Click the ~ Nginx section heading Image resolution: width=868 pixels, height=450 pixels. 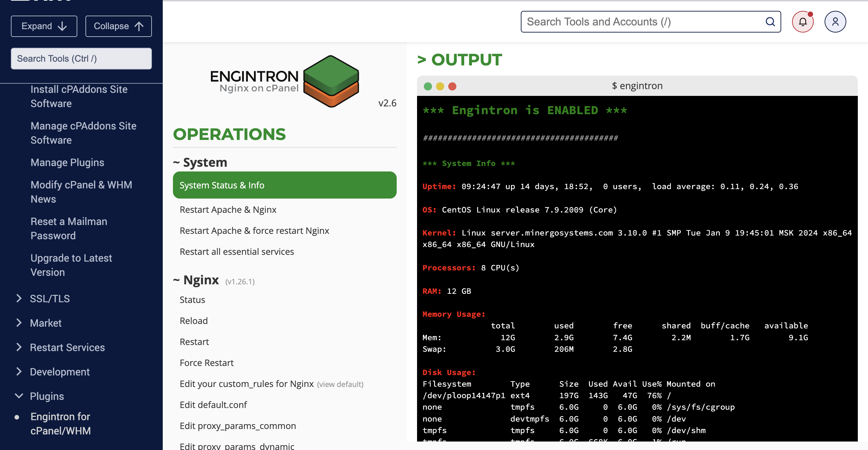point(196,280)
